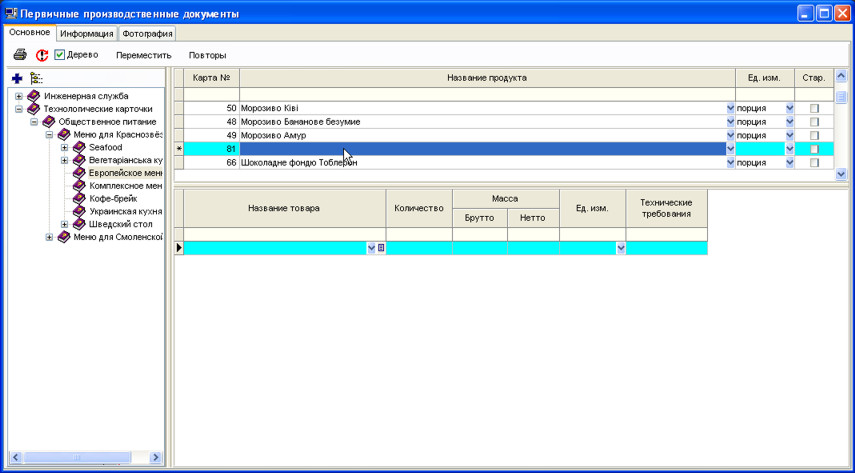This screenshot has height=473, width=855.
Task: Click the blue plus add icon
Action: 17,78
